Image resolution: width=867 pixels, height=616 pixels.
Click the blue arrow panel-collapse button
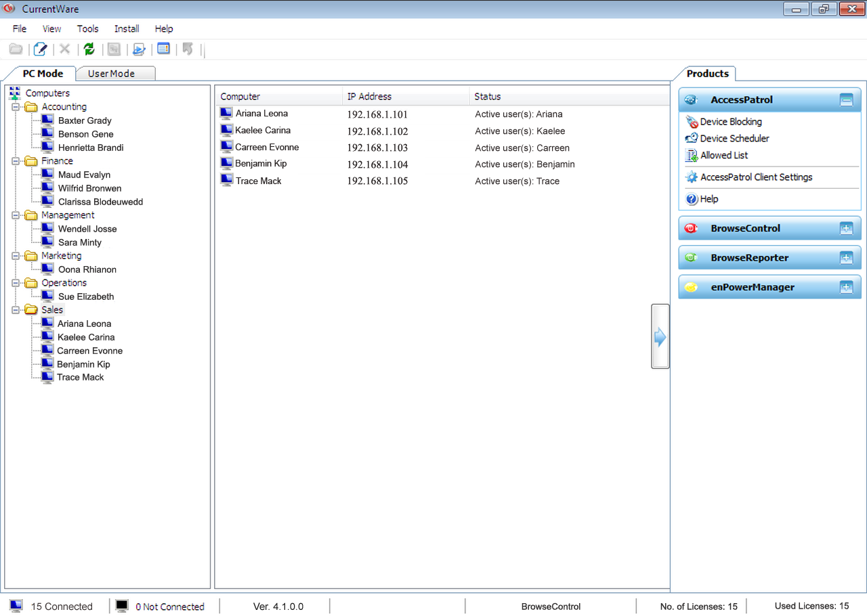pyautogui.click(x=660, y=337)
